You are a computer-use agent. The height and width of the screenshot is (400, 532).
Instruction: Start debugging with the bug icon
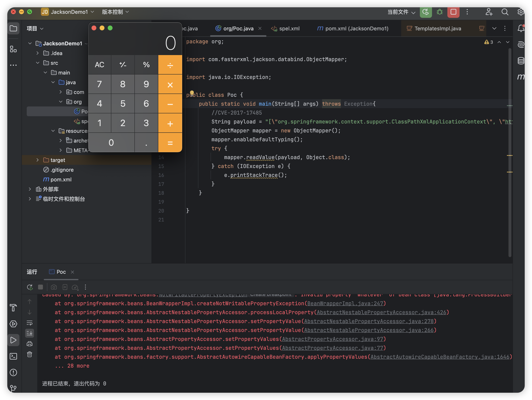pos(439,12)
